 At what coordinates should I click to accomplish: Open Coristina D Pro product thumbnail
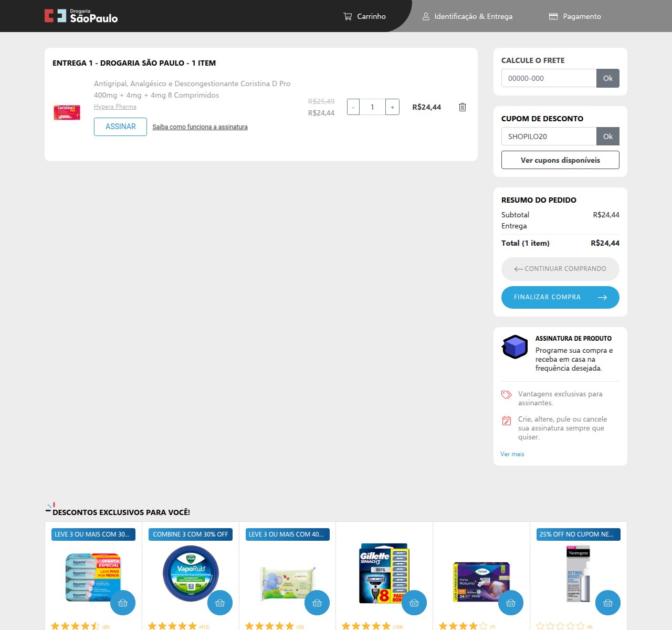[67, 112]
